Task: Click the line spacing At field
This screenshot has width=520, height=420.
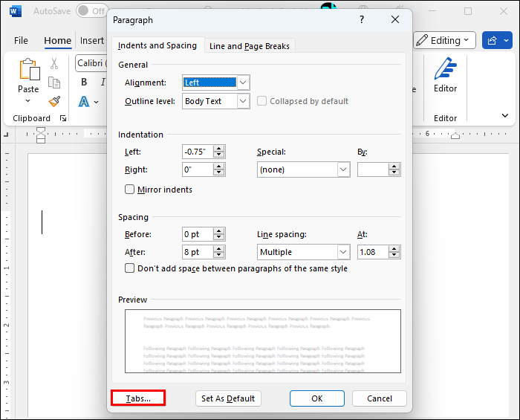Action: tap(373, 252)
